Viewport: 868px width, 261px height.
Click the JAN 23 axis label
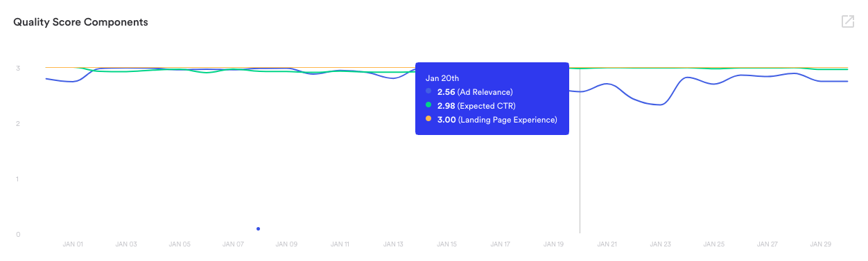click(661, 244)
